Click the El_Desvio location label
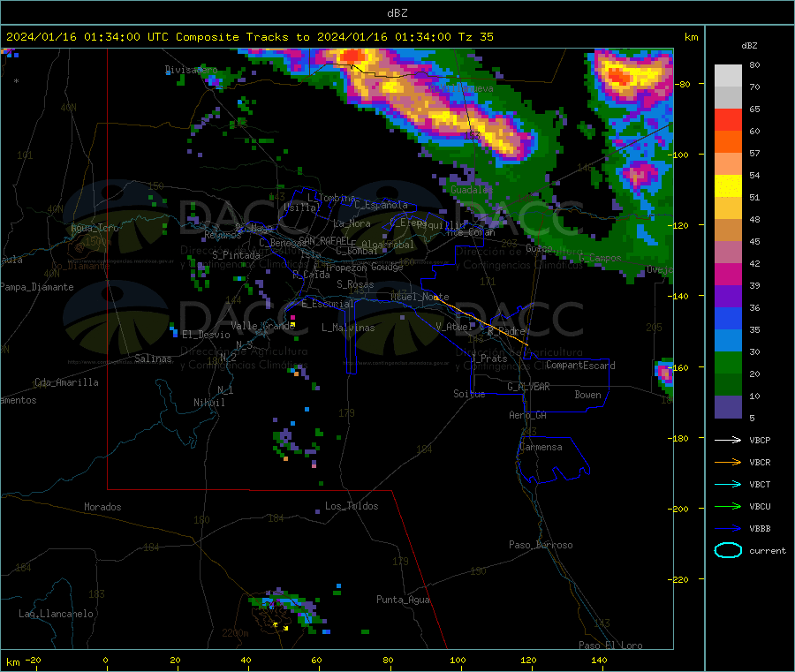 pos(206,335)
